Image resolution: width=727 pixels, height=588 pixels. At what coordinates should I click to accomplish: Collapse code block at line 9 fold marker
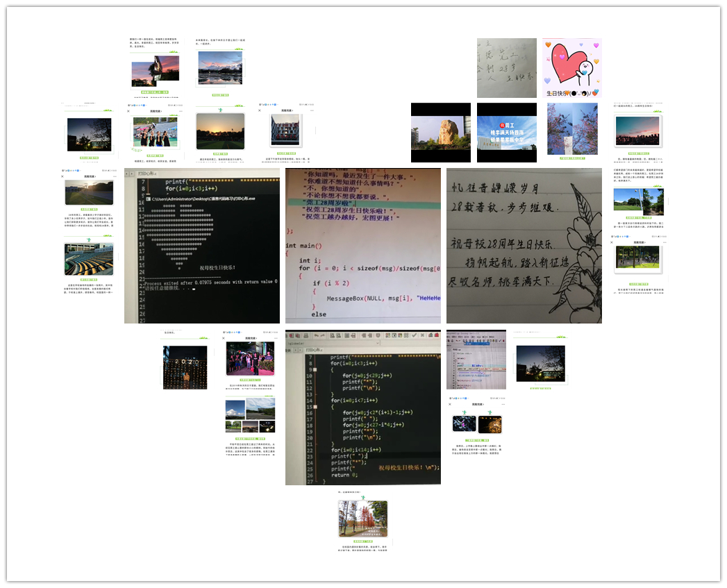click(314, 370)
